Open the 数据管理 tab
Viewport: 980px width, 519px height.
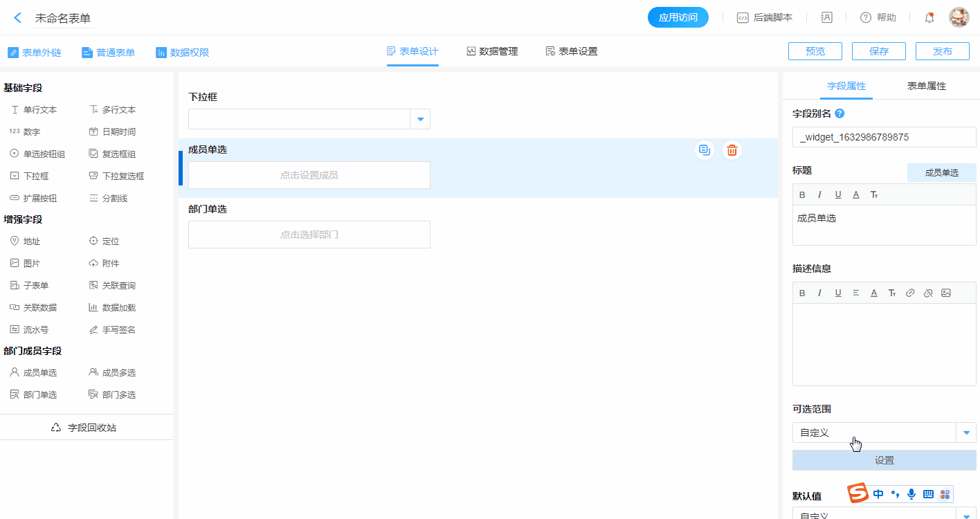[x=492, y=51]
